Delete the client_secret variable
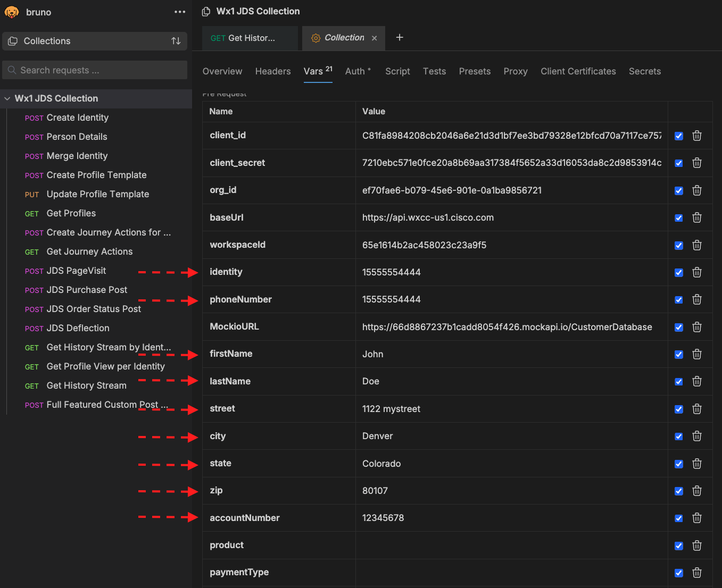 pyautogui.click(x=697, y=163)
